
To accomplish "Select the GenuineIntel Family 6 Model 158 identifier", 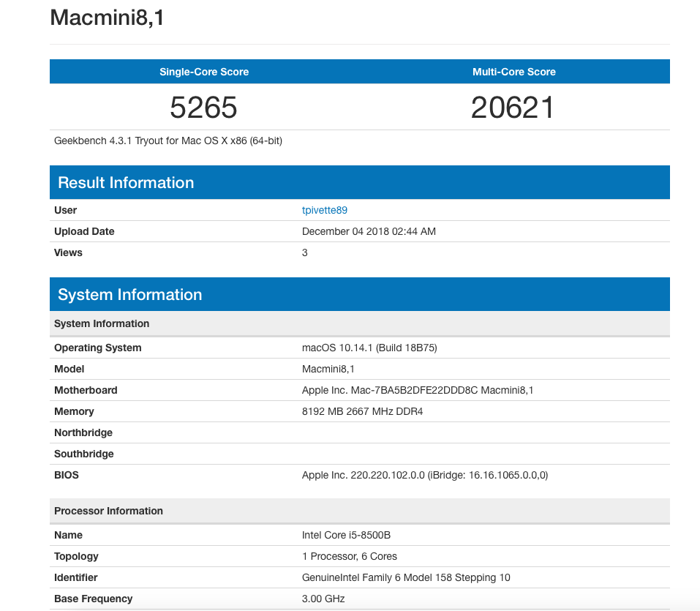I will point(406,577).
